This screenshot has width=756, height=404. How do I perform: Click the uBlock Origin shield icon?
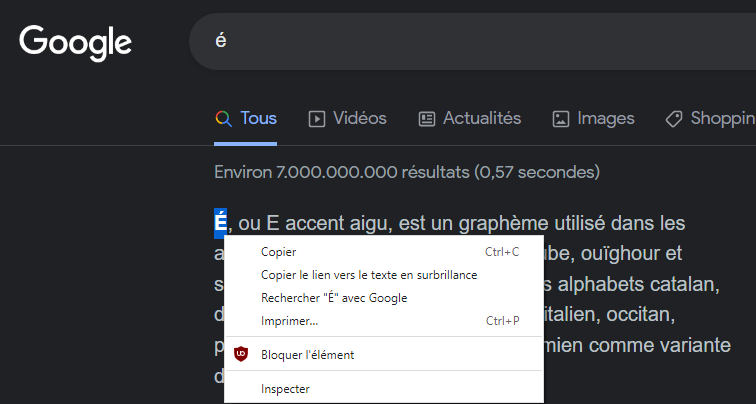point(241,354)
